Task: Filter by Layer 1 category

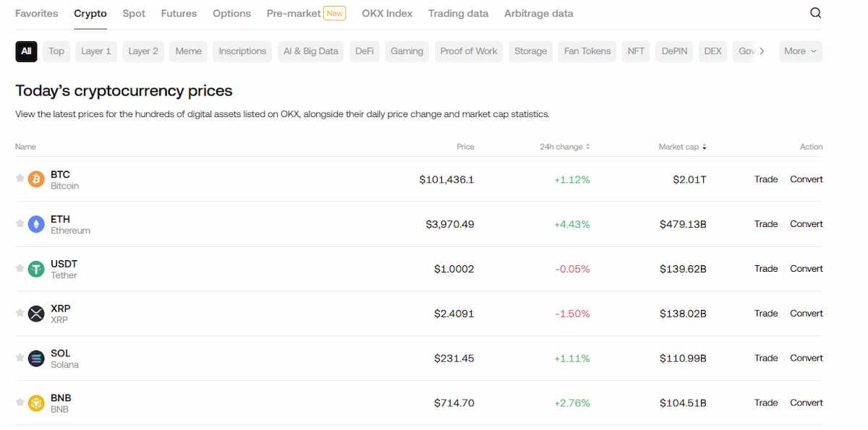Action: [96, 51]
